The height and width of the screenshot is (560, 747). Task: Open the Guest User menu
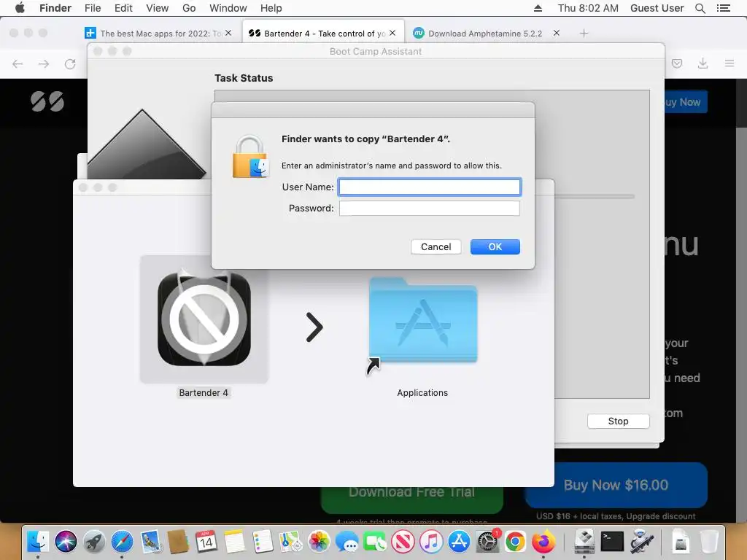point(657,8)
